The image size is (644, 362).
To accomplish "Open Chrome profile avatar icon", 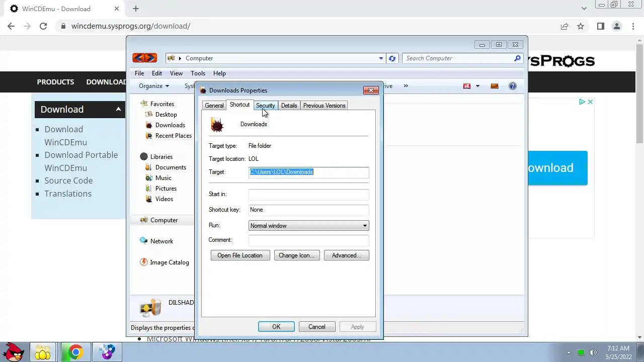I will pos(617,26).
